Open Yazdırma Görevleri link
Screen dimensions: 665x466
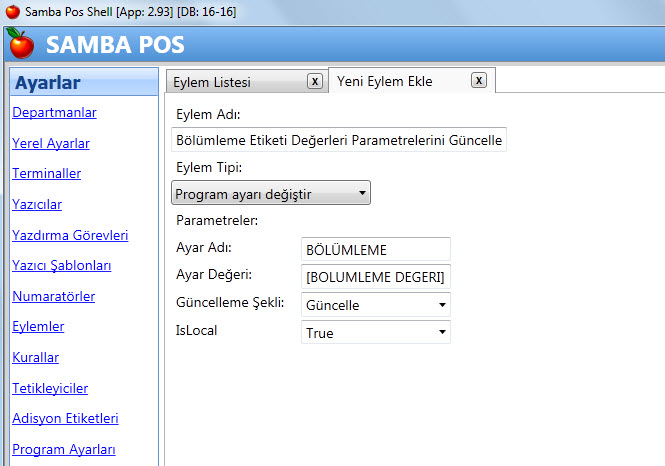pyautogui.click(x=70, y=235)
